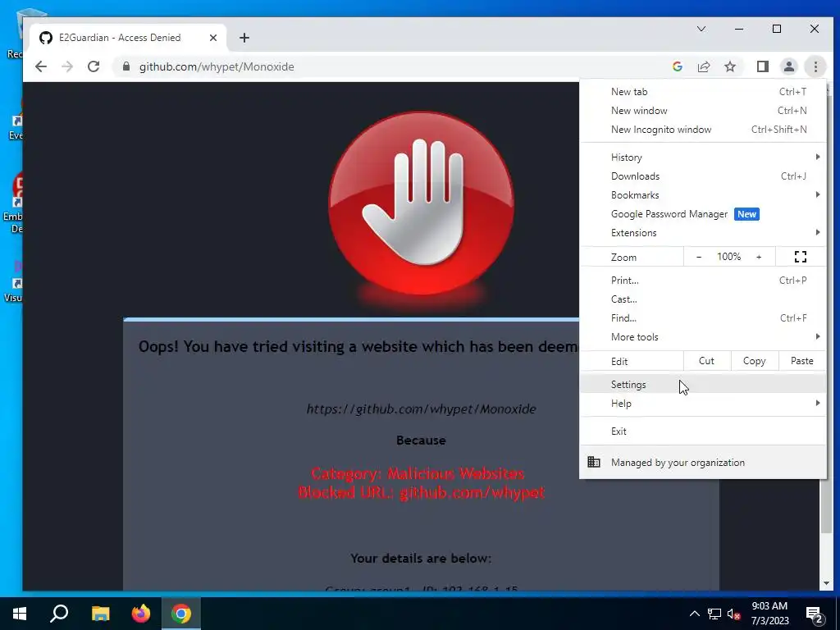The width and height of the screenshot is (840, 630).
Task: Show hidden system tray icons
Action: tap(694, 614)
